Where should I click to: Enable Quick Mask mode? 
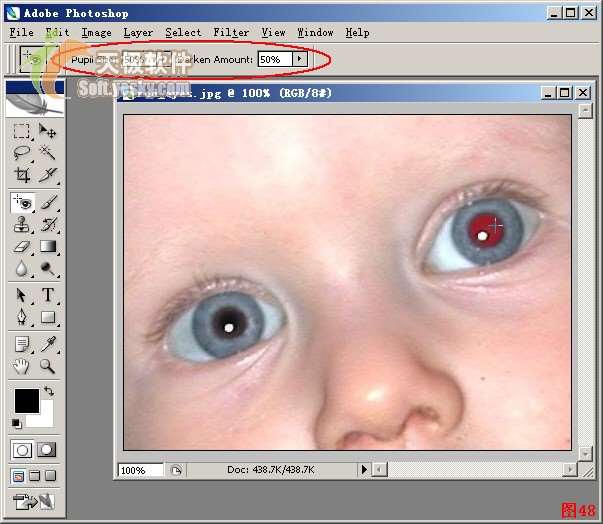coord(47,449)
